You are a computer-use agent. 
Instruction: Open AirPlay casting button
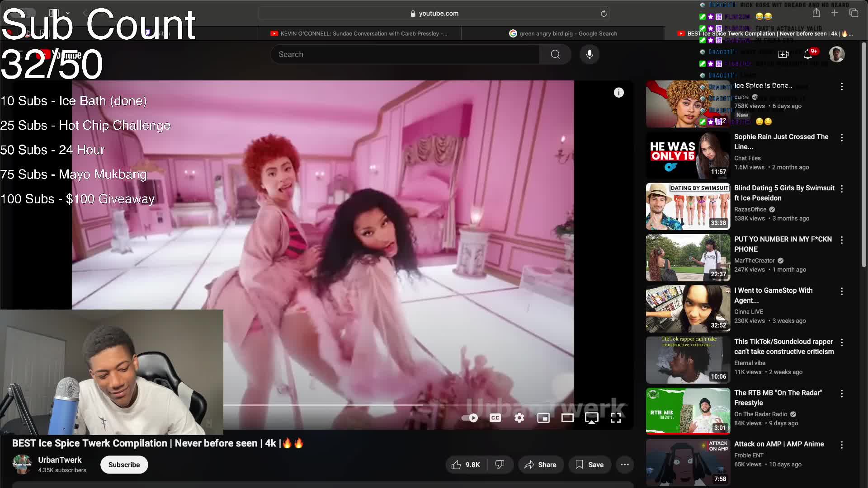[x=592, y=418]
